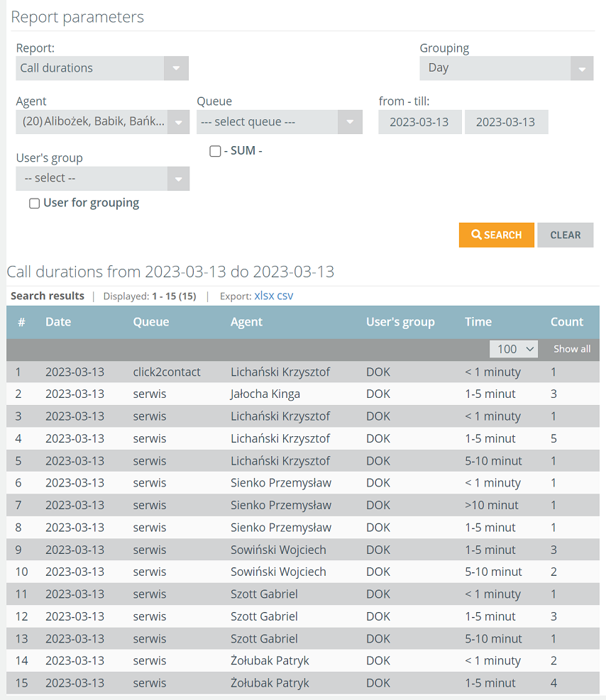Click the CLEAR button
The width and height of the screenshot is (606, 700).
[x=566, y=235]
